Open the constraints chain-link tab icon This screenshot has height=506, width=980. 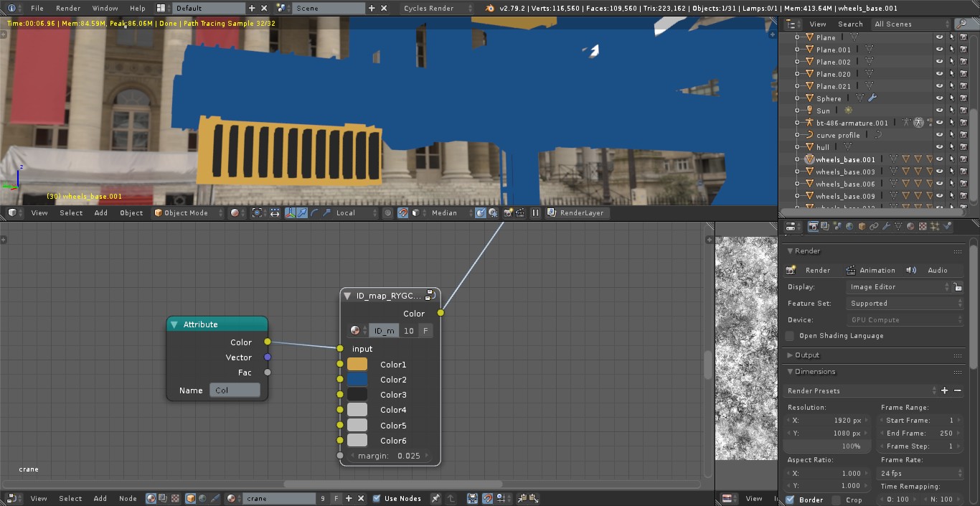874,226
